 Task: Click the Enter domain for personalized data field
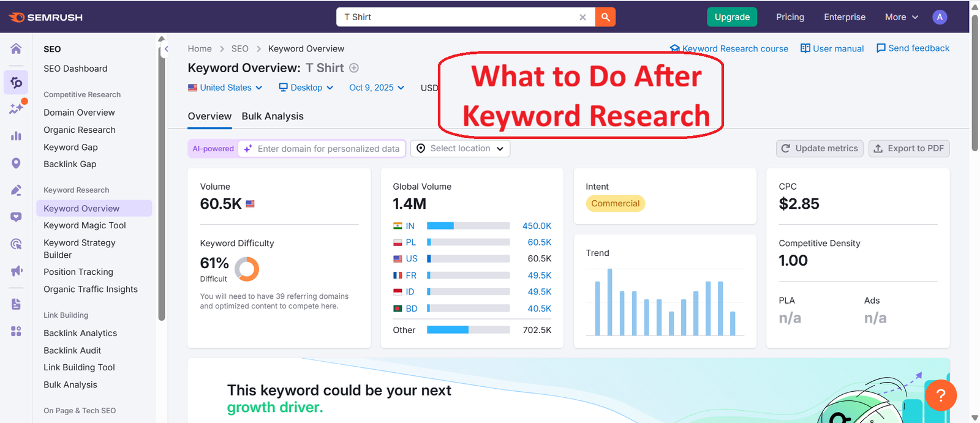[x=322, y=149]
